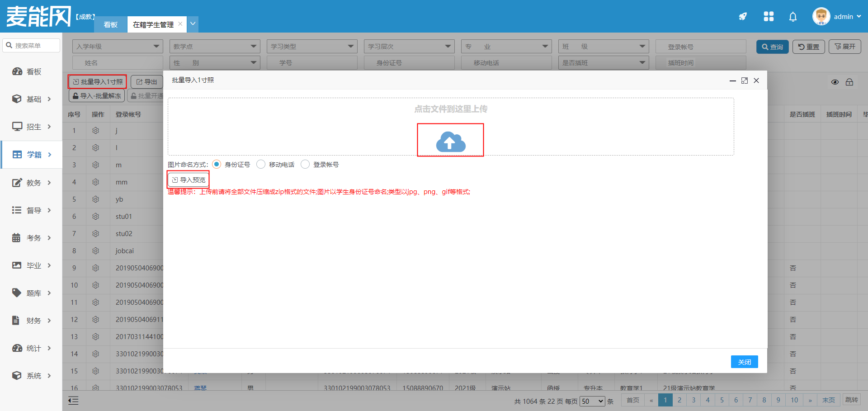
Task: Expand the 学习层次 dropdown
Action: 409,47
